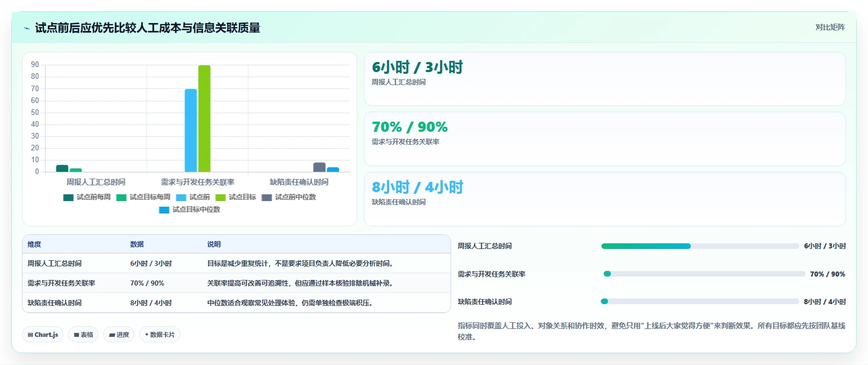Click the footnote paragraph starting 指标同时覆盖
Viewport: 868px width, 365px height.
651,331
